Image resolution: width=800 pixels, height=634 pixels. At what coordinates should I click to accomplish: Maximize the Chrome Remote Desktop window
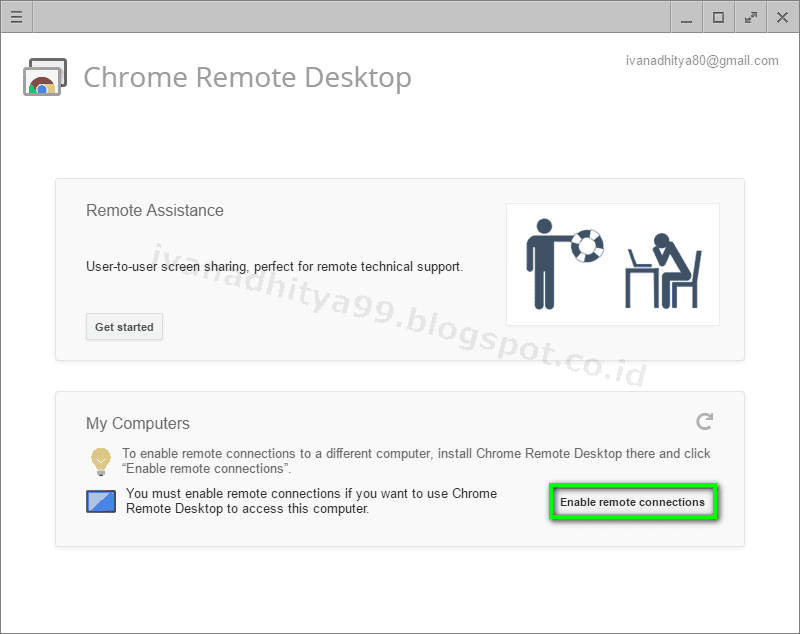[718, 17]
